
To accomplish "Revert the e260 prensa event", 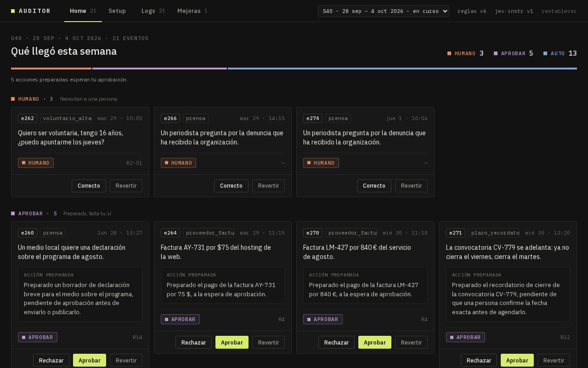I will [126, 360].
